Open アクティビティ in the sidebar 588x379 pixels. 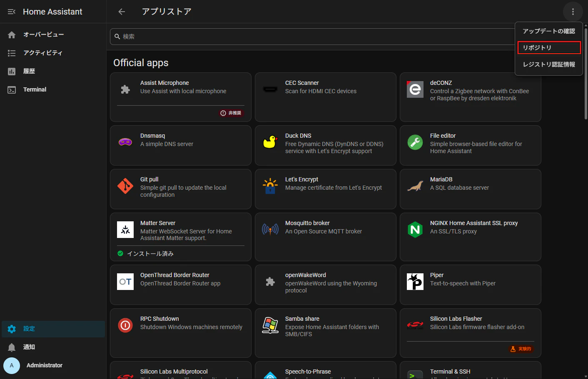pyautogui.click(x=53, y=53)
